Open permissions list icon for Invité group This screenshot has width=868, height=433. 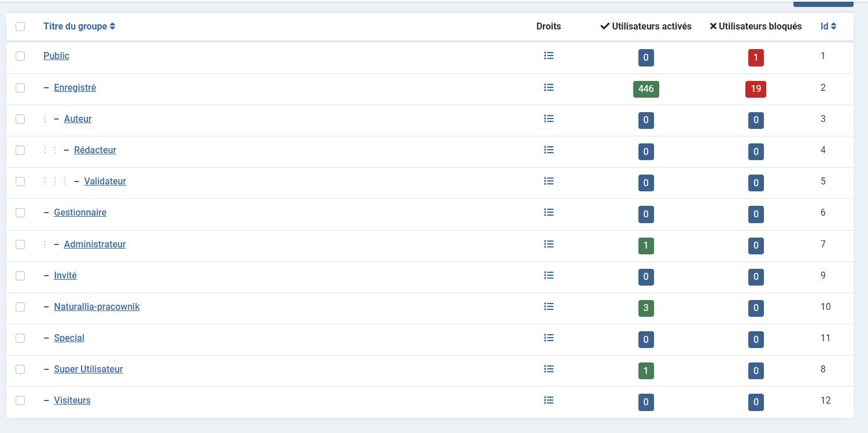(549, 275)
